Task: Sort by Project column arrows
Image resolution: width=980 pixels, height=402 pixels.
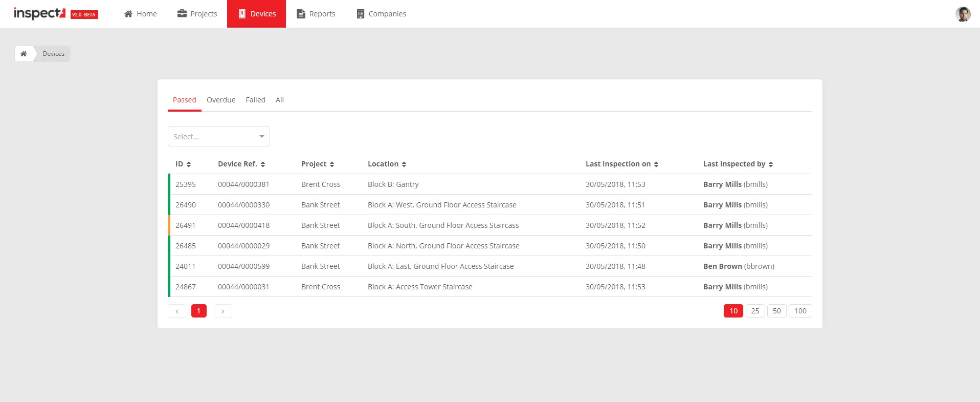Action: (332, 164)
